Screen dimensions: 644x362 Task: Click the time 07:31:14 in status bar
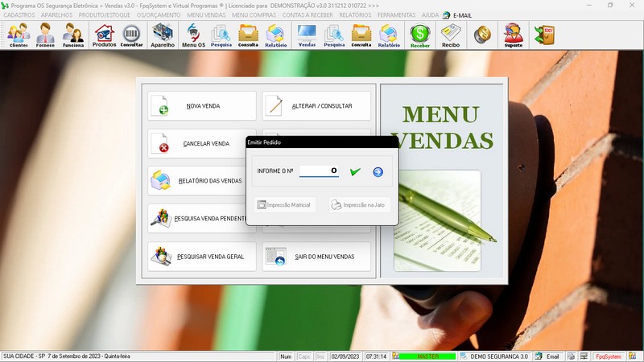tap(376, 356)
